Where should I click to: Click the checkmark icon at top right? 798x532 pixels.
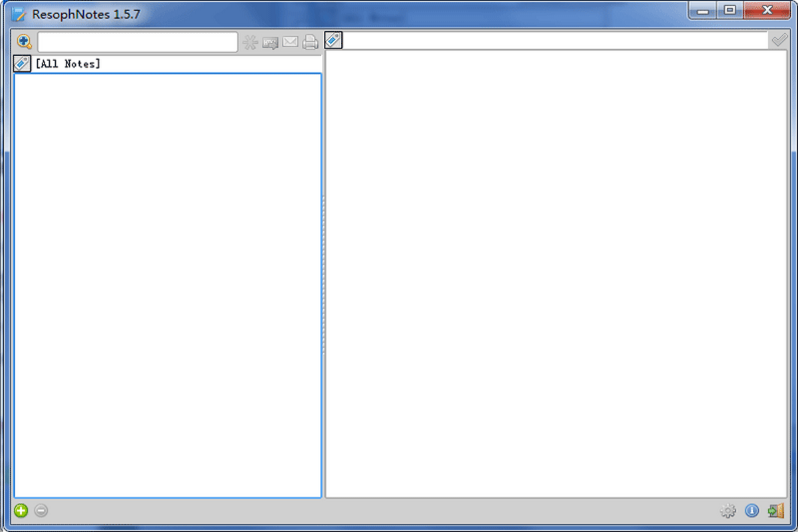(779, 41)
